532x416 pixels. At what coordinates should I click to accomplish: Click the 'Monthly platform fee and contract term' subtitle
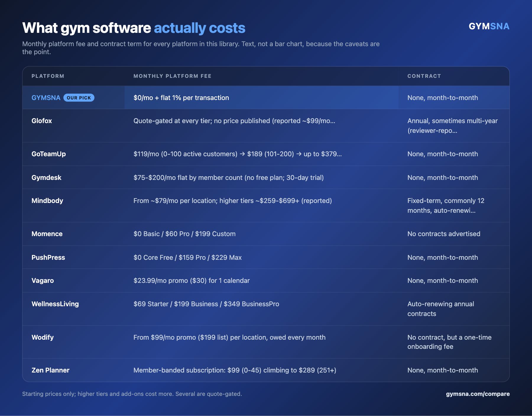[x=201, y=48]
